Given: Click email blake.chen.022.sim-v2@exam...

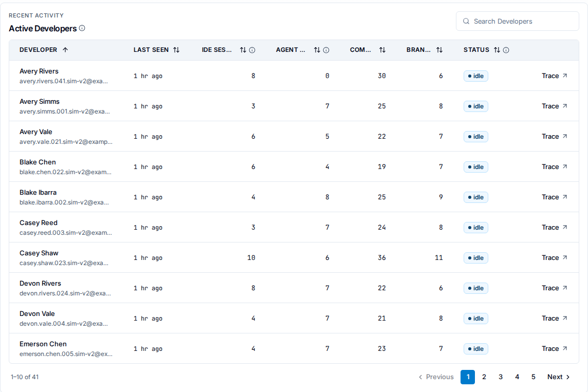Looking at the screenshot, I should 66,172.
